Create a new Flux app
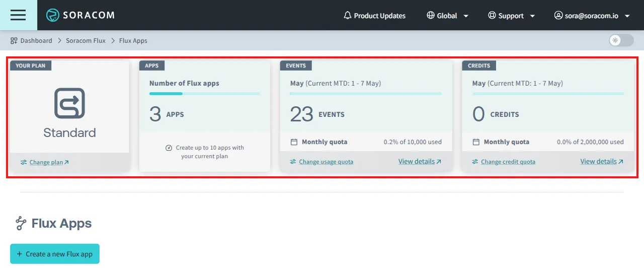 [55, 254]
